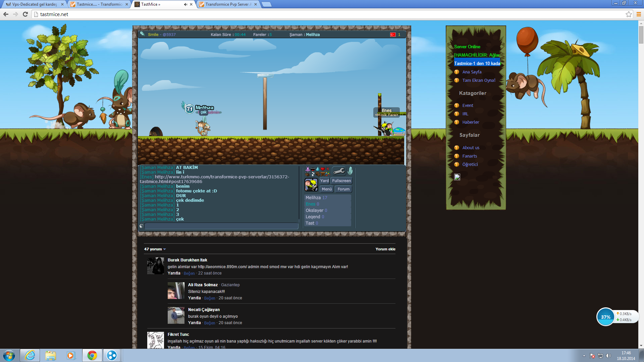Click the Turkish flag community icon

(392, 35)
